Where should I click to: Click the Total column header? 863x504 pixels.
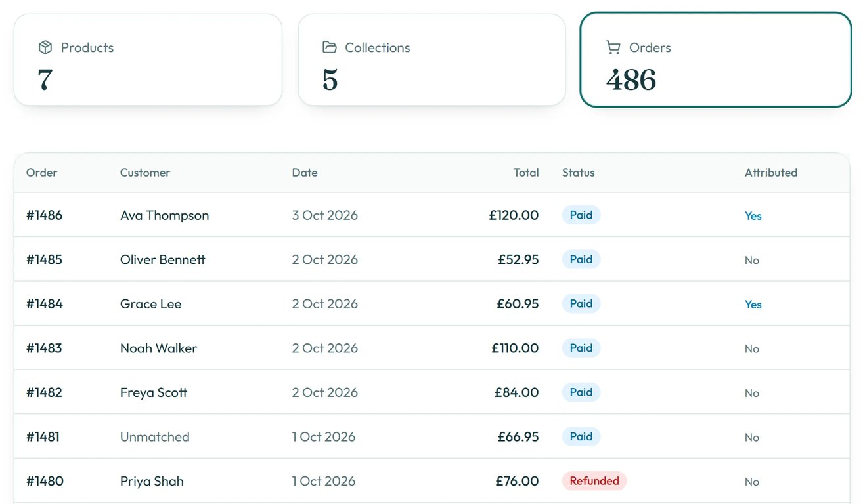tap(526, 173)
